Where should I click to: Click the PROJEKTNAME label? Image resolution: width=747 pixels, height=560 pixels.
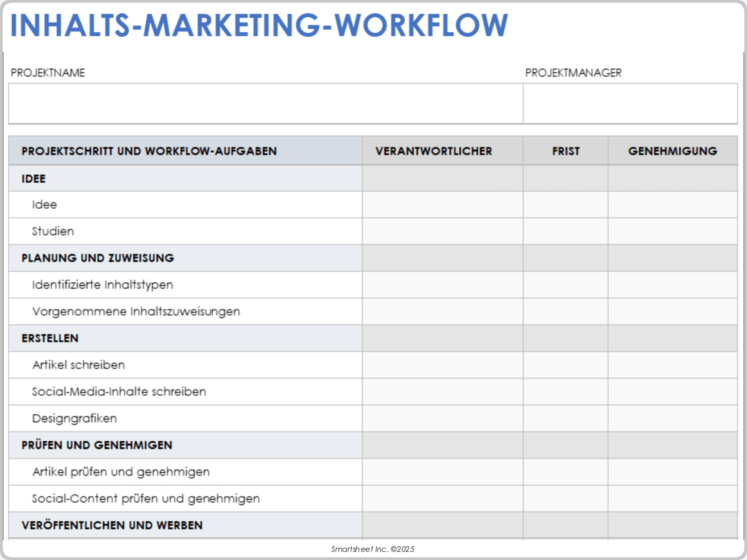click(47, 73)
